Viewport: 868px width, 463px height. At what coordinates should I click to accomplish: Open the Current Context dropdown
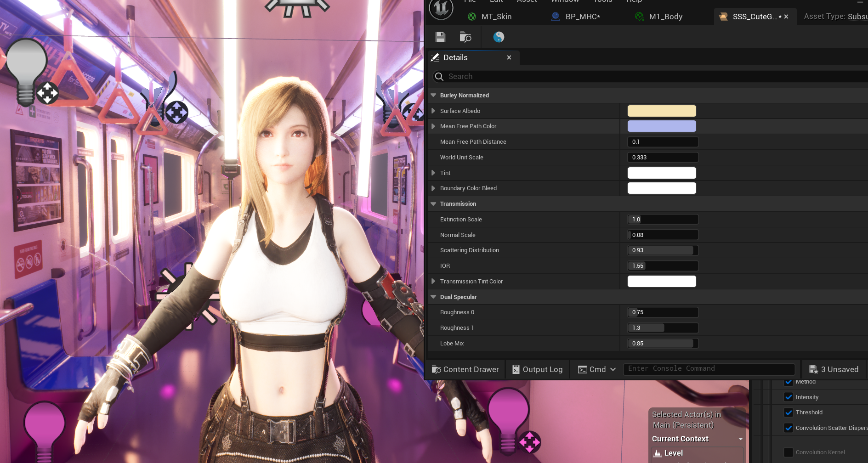click(741, 439)
